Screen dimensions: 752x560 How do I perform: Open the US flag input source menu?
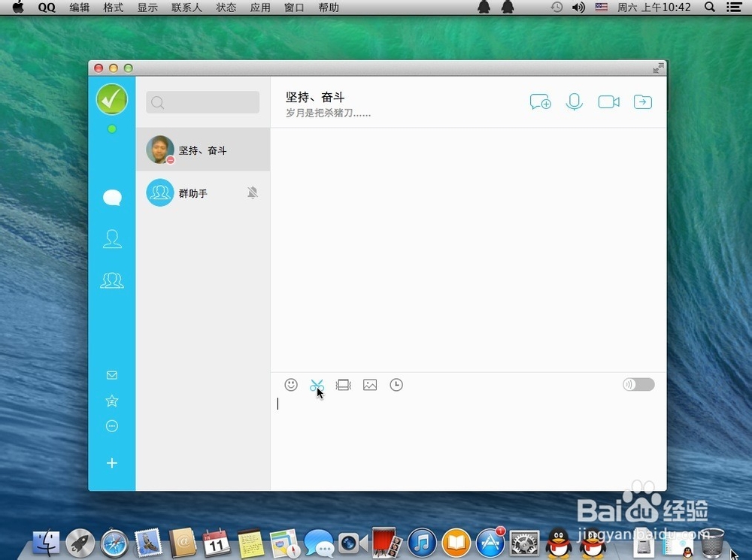pos(602,8)
